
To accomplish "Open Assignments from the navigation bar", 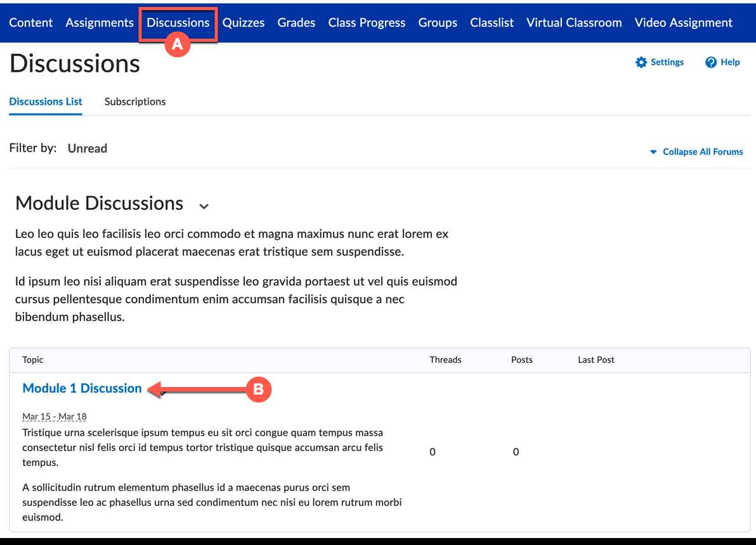I will tap(100, 23).
